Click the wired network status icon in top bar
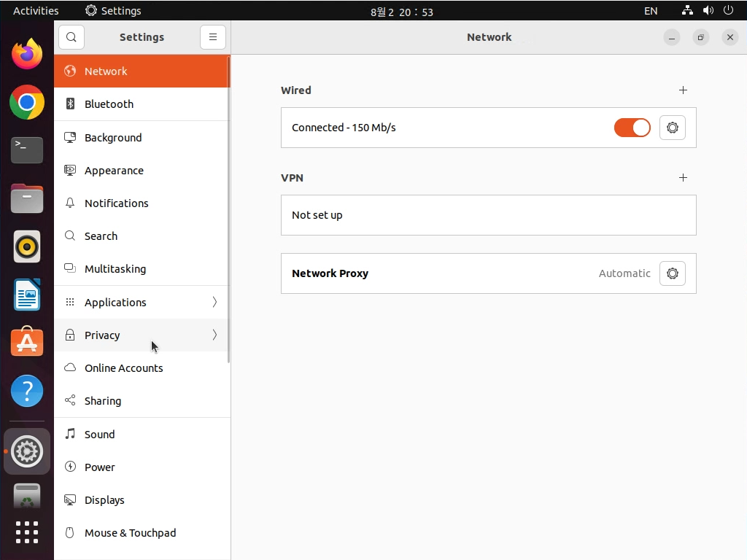 tap(687, 10)
